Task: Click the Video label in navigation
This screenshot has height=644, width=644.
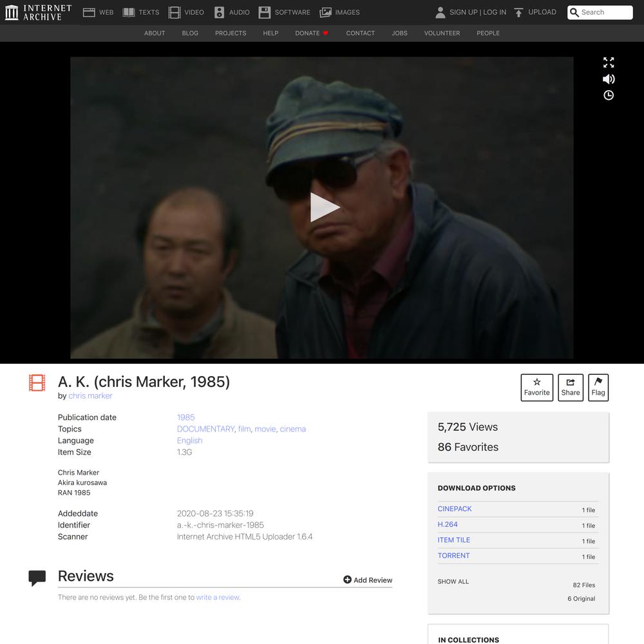Action: pos(194,12)
